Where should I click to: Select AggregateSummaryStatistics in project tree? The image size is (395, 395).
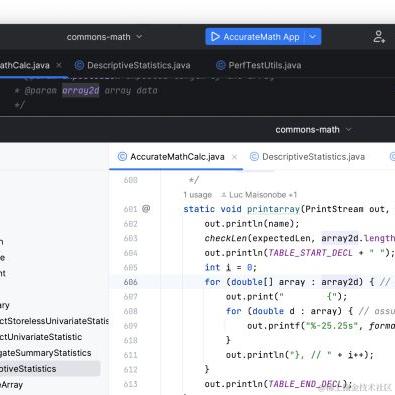45,353
